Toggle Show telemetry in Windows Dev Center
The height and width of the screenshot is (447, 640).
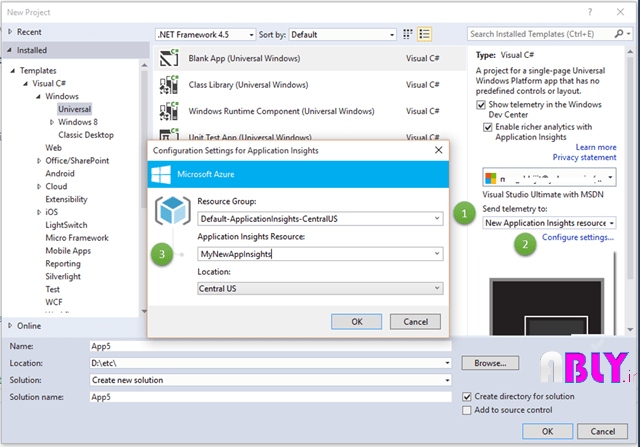coord(481,105)
